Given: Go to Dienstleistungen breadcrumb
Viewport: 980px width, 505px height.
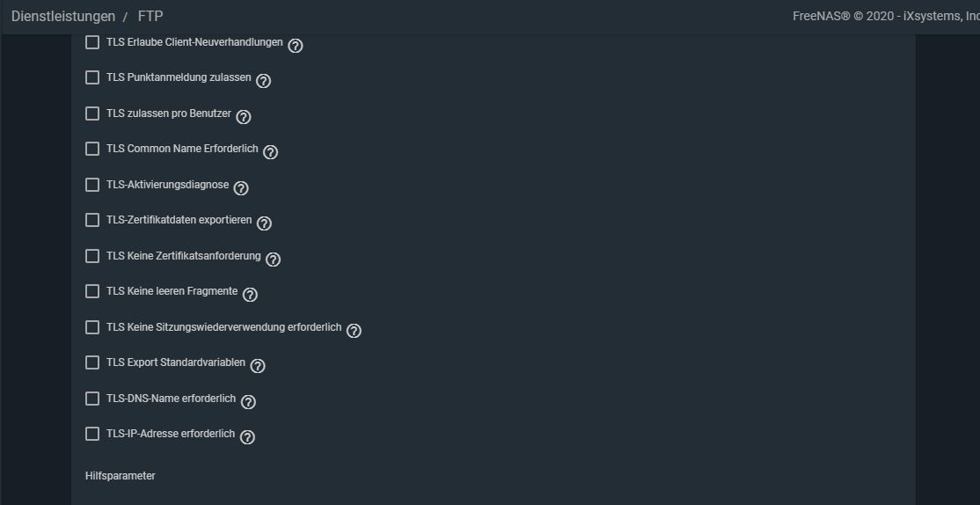Looking at the screenshot, I should (x=63, y=17).
